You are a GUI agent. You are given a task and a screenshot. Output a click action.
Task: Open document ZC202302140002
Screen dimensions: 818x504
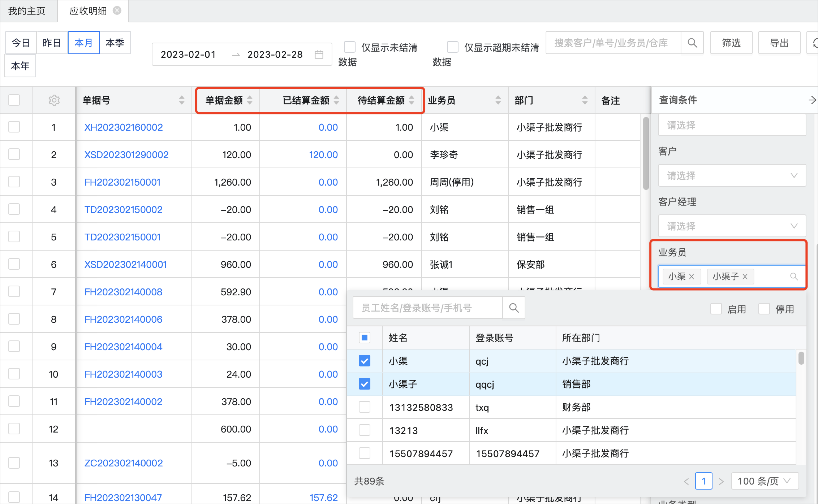pyautogui.click(x=123, y=463)
